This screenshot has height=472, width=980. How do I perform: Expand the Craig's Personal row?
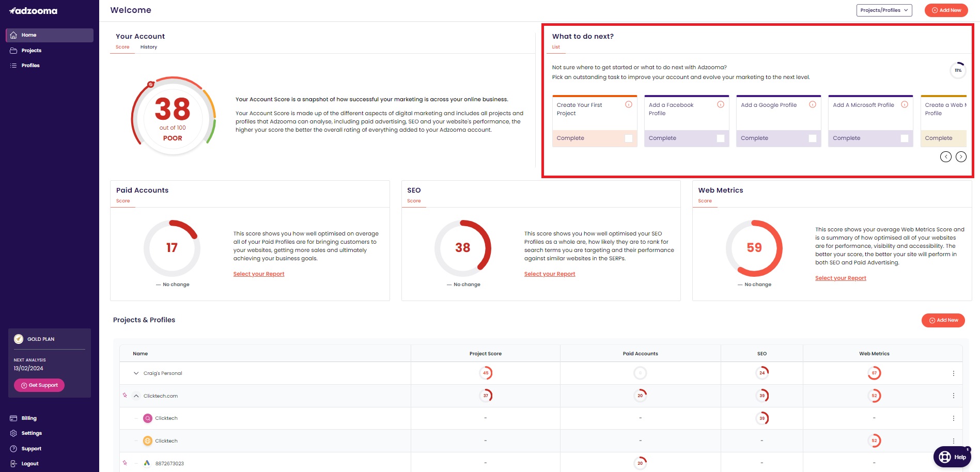136,373
